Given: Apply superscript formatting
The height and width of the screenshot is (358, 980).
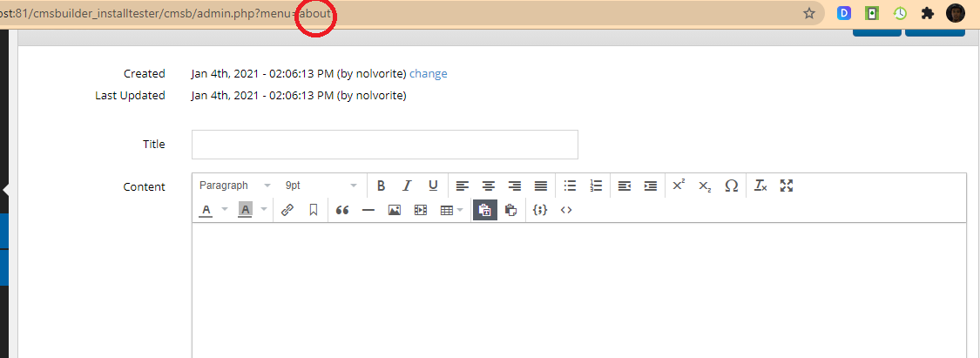Looking at the screenshot, I should click(679, 186).
